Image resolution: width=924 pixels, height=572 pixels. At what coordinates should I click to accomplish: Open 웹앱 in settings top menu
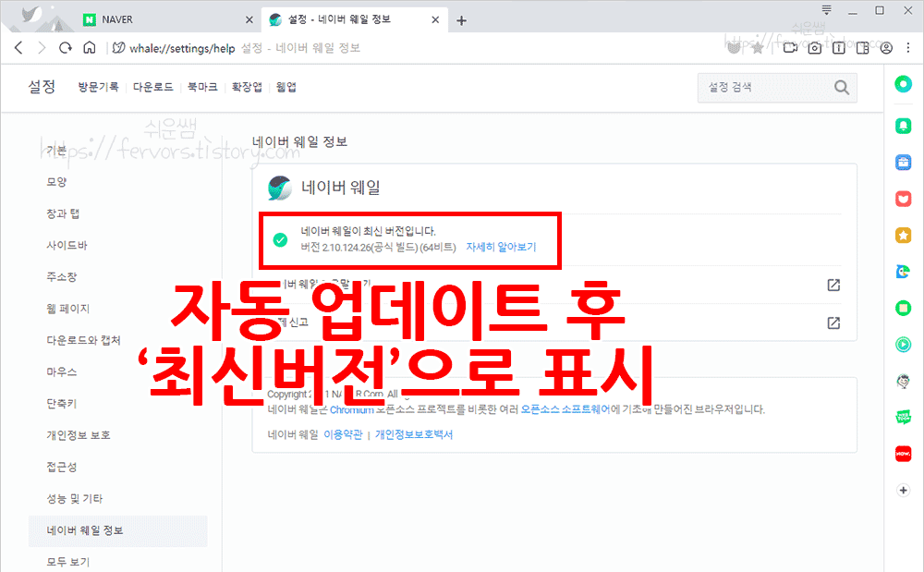[286, 87]
